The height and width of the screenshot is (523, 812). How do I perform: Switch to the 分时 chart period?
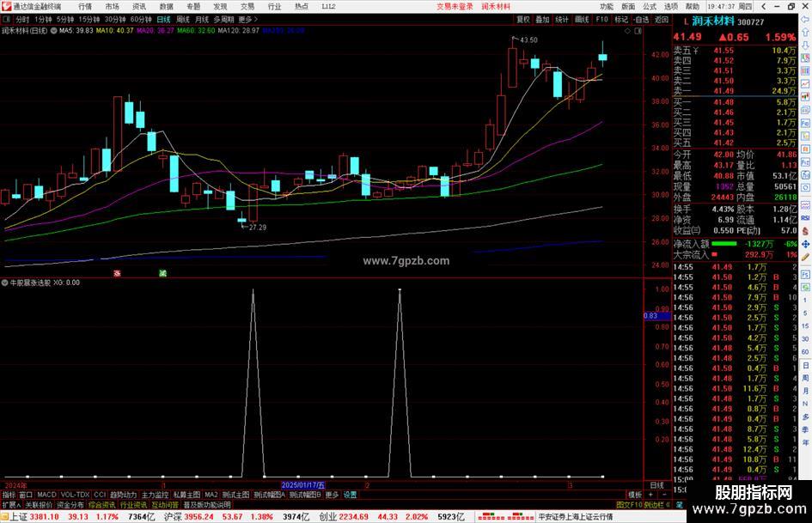22,20
